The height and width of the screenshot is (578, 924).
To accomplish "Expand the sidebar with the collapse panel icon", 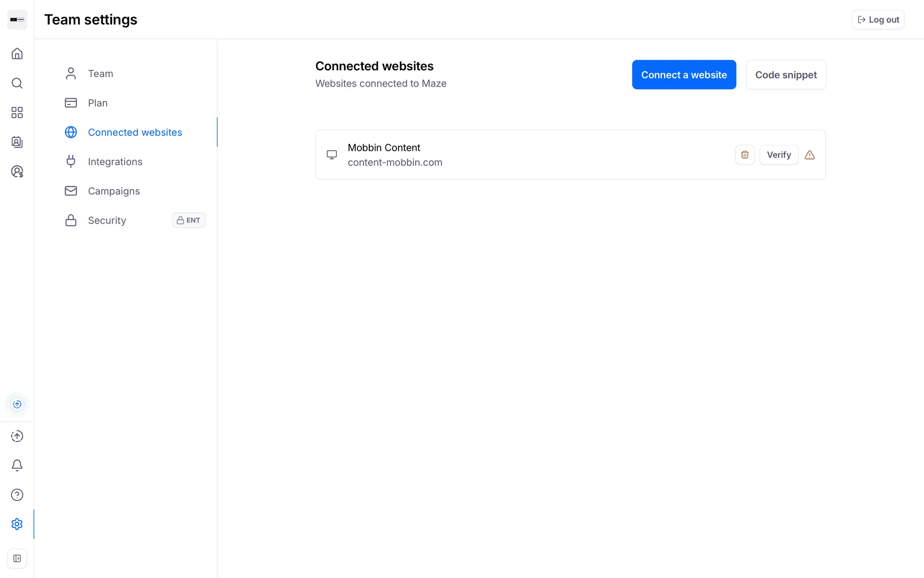I will [x=17, y=559].
